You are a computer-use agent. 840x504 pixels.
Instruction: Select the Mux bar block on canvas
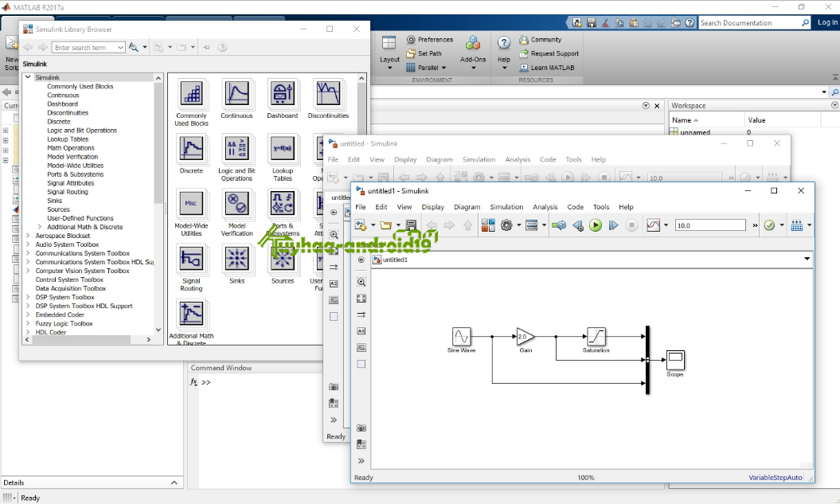click(647, 360)
